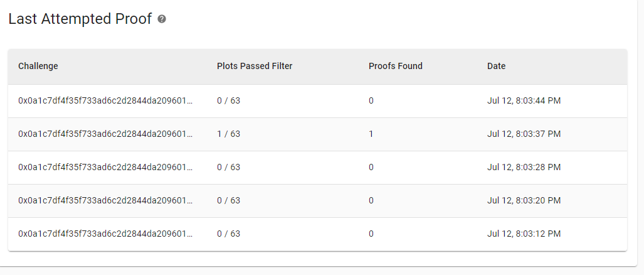Click the date Jul 12, 8:03:12 PM

[x=524, y=234]
